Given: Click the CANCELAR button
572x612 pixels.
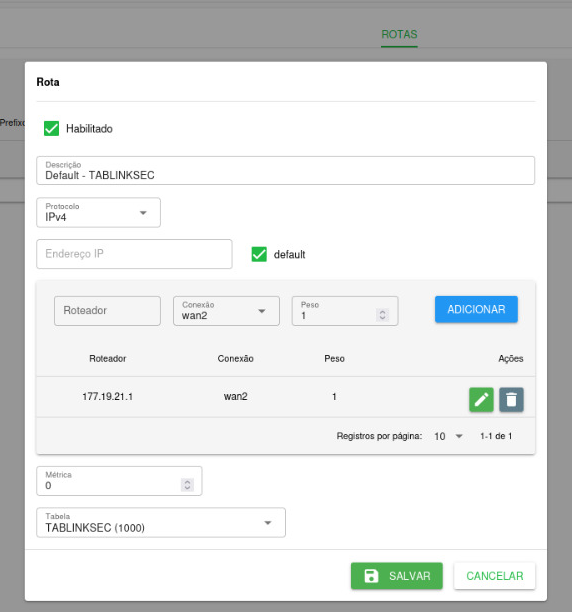Looking at the screenshot, I should (495, 576).
